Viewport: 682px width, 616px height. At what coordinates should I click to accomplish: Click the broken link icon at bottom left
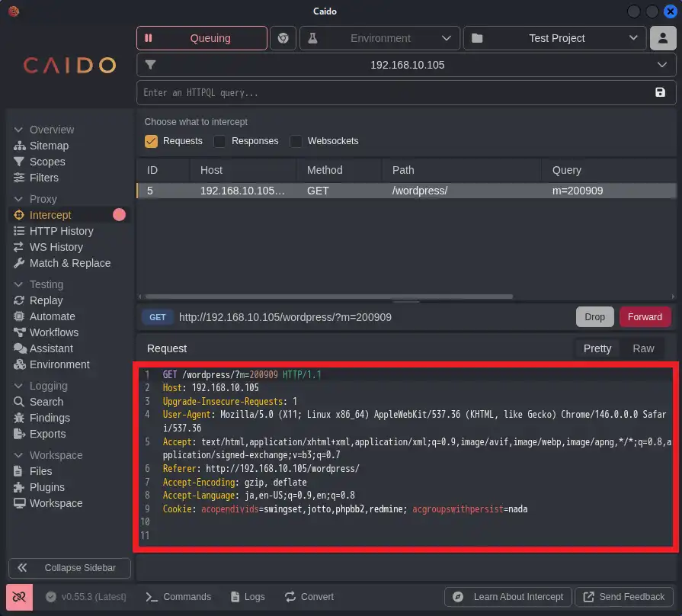point(19,597)
